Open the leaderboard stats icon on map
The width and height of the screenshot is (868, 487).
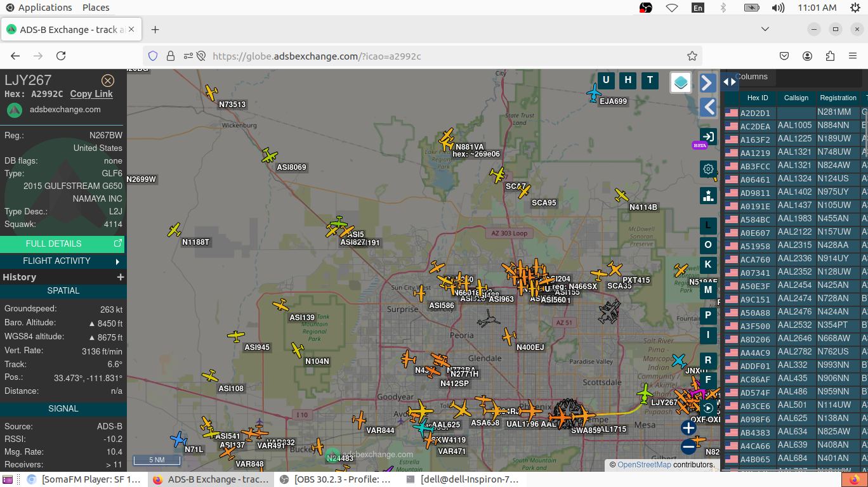coord(708,195)
